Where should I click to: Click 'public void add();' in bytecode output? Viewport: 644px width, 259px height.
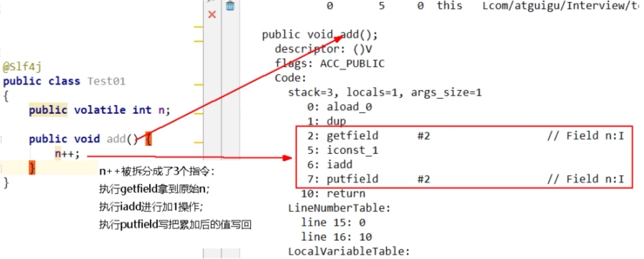(x=320, y=35)
